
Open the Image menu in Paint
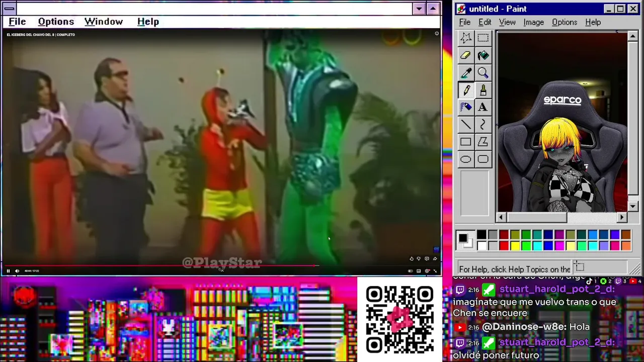coord(533,22)
